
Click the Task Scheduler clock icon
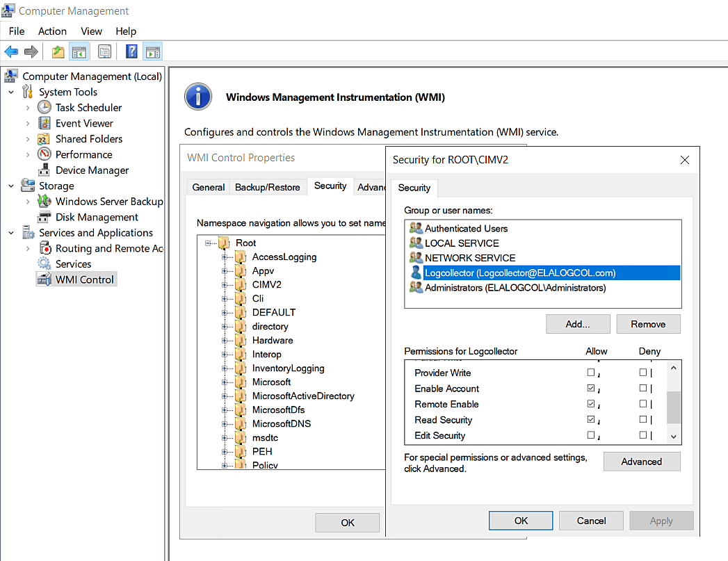click(44, 108)
